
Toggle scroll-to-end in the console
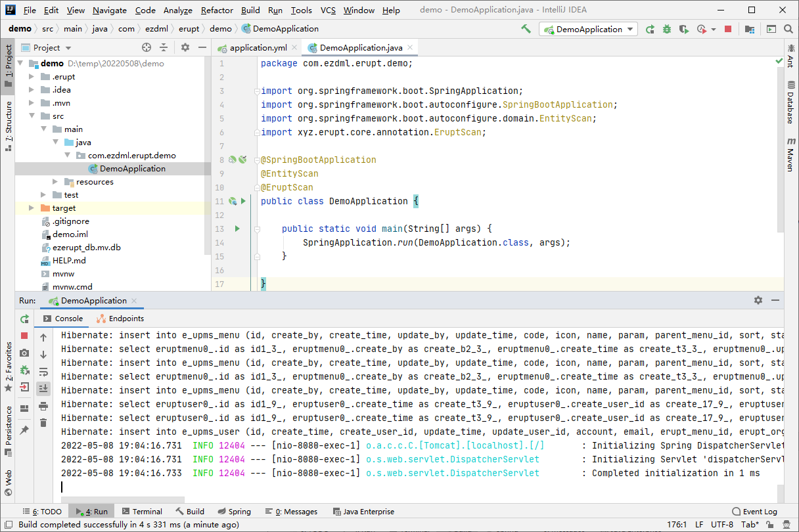pos(43,389)
